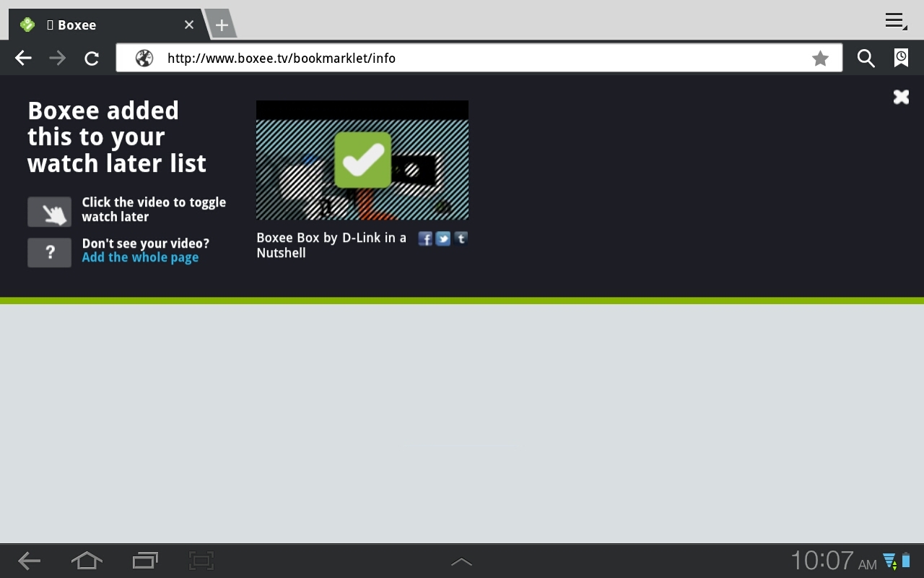Image resolution: width=924 pixels, height=578 pixels.
Task: Click Add the whole page link
Action: (140, 258)
